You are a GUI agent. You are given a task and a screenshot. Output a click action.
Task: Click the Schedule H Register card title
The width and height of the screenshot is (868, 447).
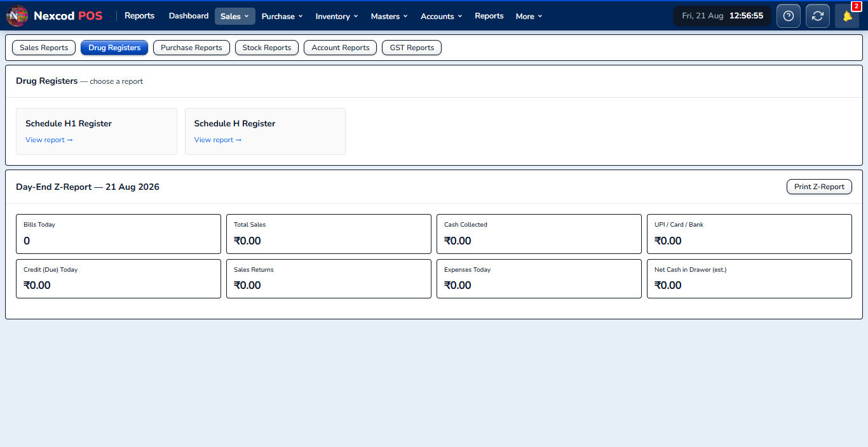point(235,124)
